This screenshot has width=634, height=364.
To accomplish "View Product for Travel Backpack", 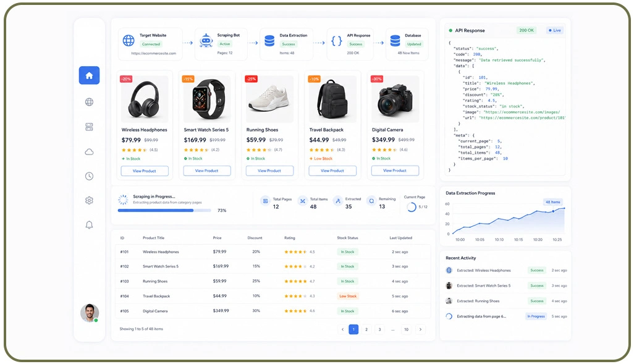I will click(x=332, y=171).
